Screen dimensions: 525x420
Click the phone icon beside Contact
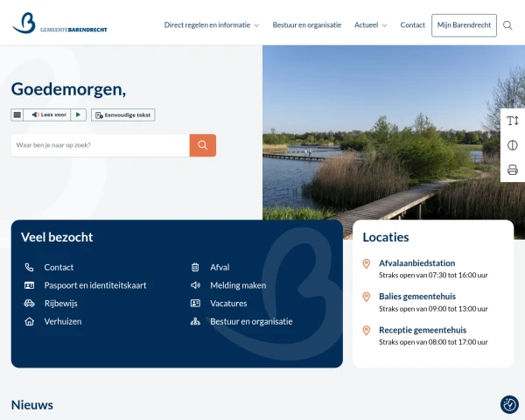(29, 267)
